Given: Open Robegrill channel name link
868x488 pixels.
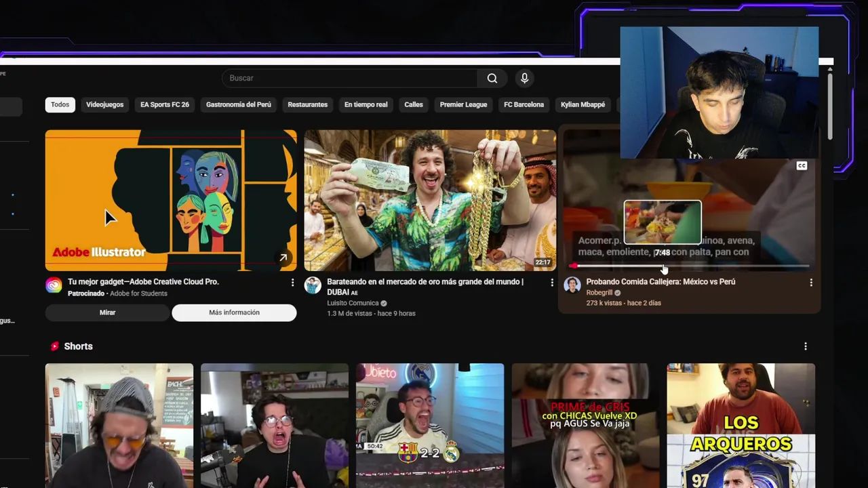Looking at the screenshot, I should click(x=599, y=293).
